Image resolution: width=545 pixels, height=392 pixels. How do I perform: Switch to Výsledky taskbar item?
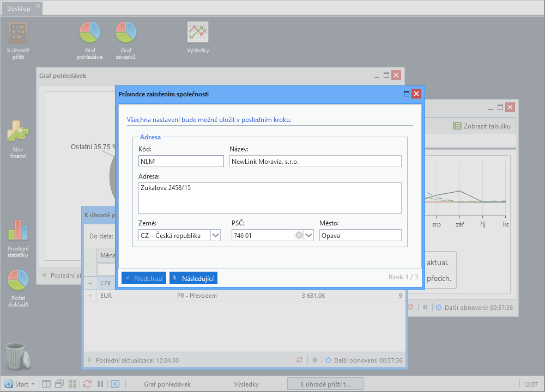click(x=246, y=384)
